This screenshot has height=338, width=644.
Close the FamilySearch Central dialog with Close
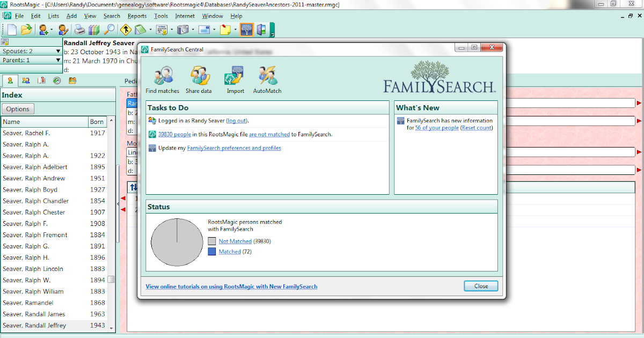[481, 286]
